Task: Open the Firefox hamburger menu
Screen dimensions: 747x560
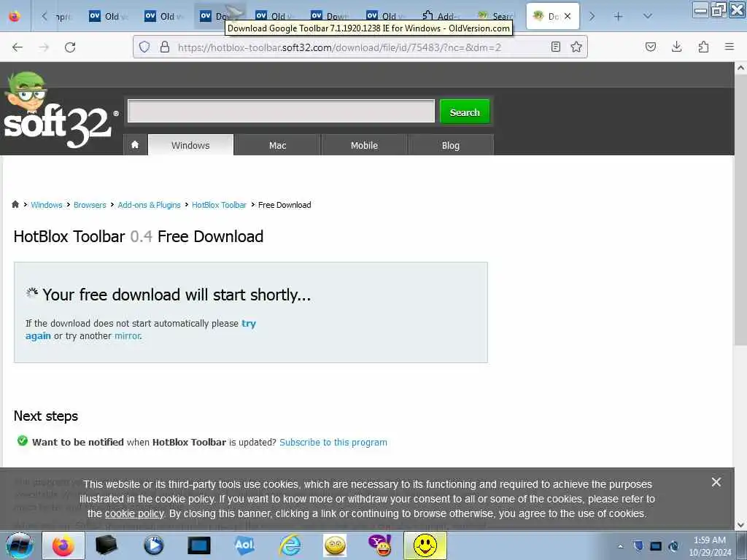Action: click(x=729, y=47)
